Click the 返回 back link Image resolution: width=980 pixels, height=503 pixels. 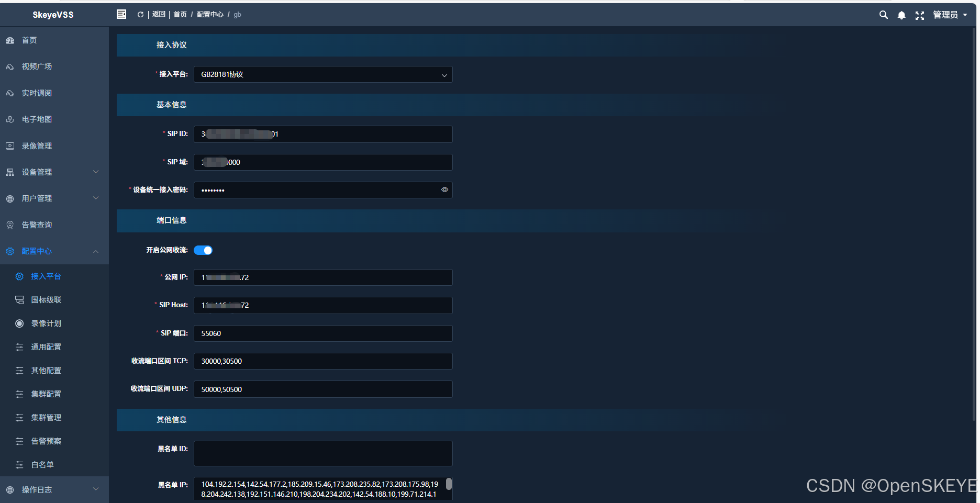(159, 14)
